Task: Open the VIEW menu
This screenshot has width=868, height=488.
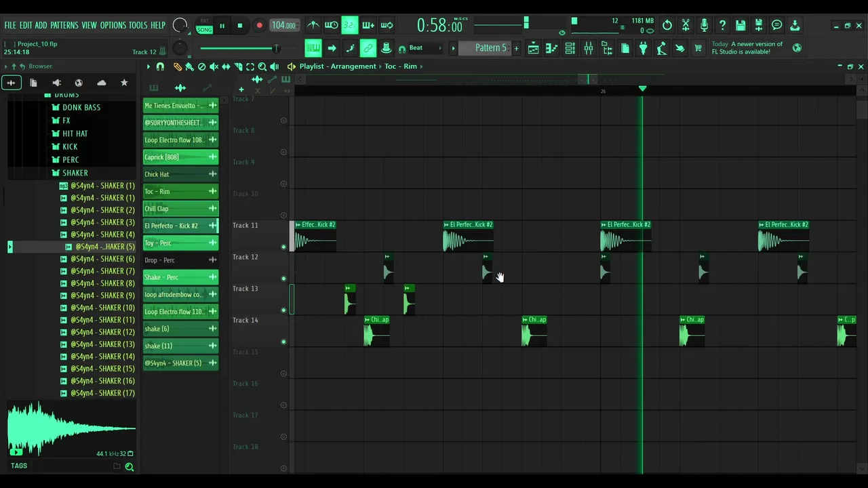Action: tap(90, 26)
